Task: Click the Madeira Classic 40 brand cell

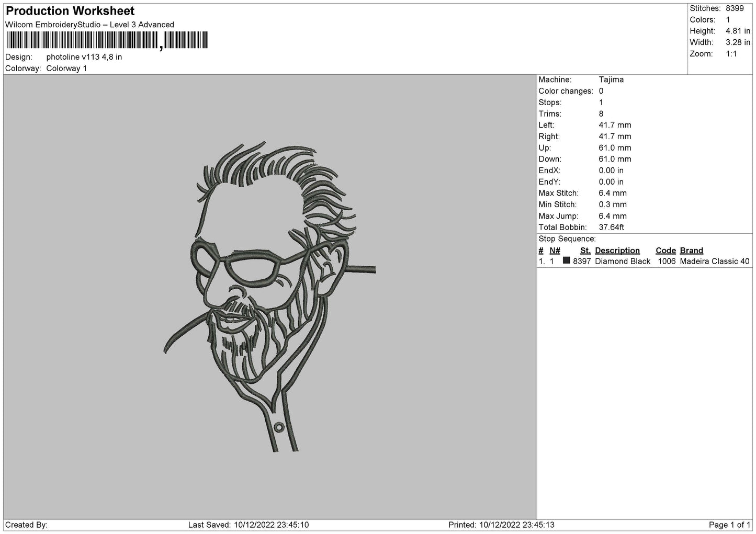Action: click(715, 262)
